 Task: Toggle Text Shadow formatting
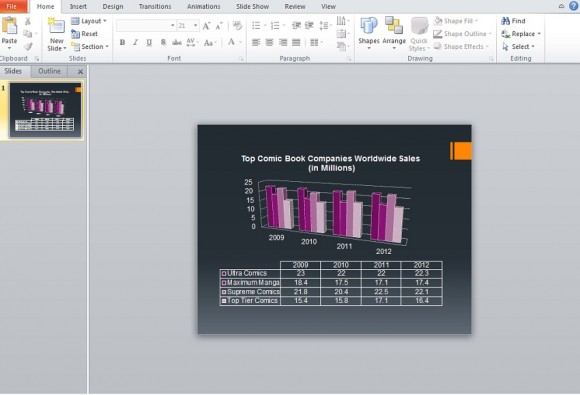[163, 43]
